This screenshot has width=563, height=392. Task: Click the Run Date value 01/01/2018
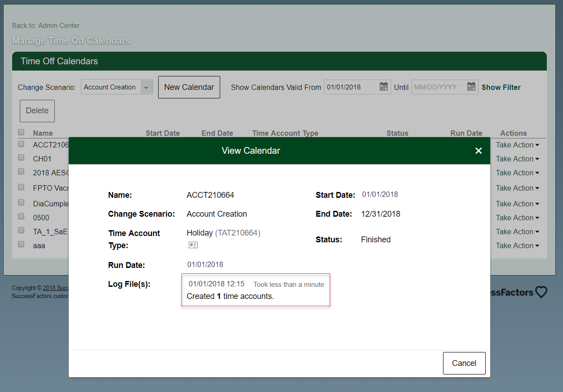(x=205, y=264)
